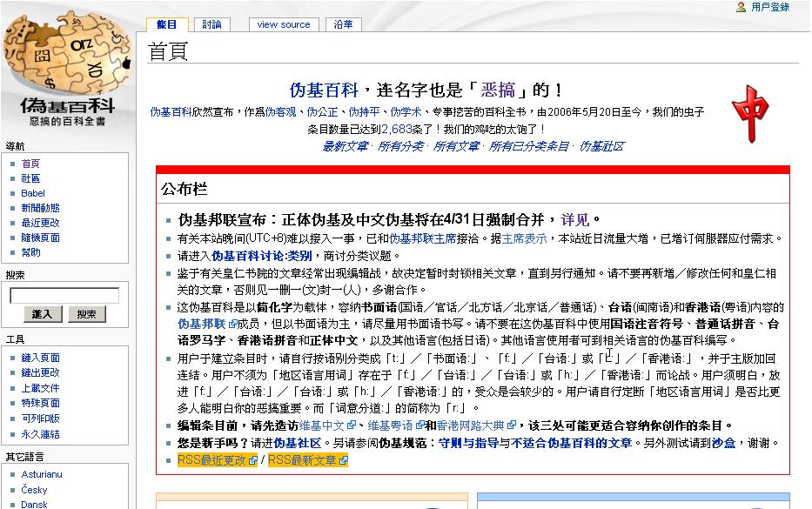This screenshot has width=812, height=509.
Task: Click the 伪公正 link in the intro
Action: (x=322, y=112)
